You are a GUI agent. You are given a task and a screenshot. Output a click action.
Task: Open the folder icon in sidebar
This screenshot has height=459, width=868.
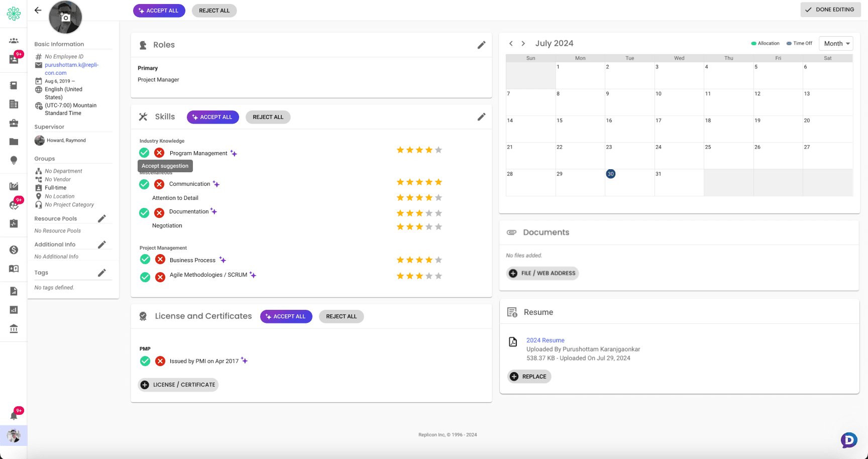pos(14,142)
